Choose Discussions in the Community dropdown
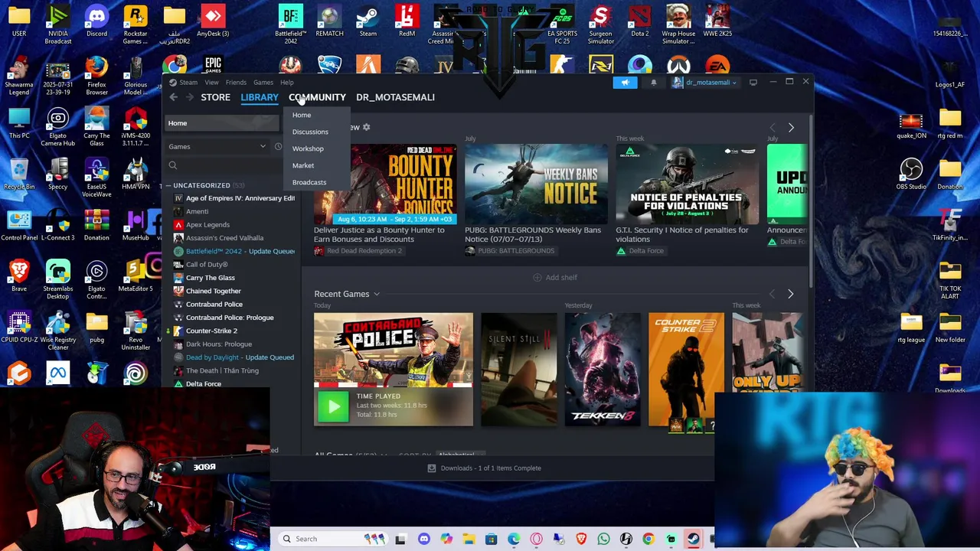 tap(310, 132)
